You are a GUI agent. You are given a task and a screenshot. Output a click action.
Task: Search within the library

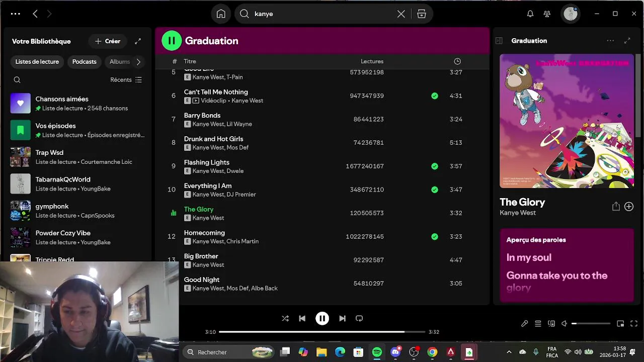point(17,80)
